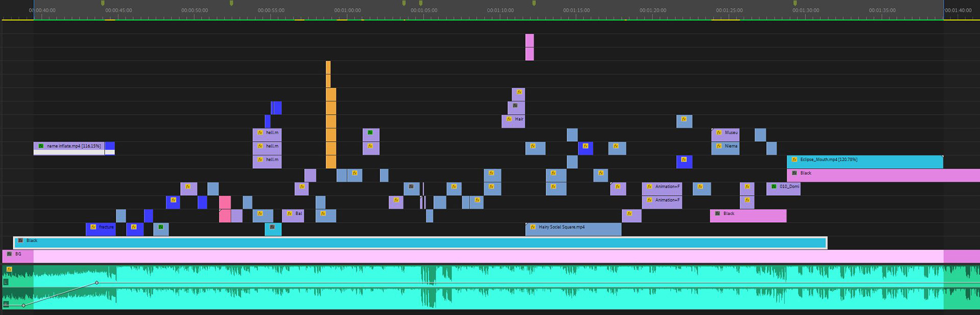This screenshot has height=315, width=980.
Task: Click the fx badge on the fracture clip
Action: (x=93, y=227)
